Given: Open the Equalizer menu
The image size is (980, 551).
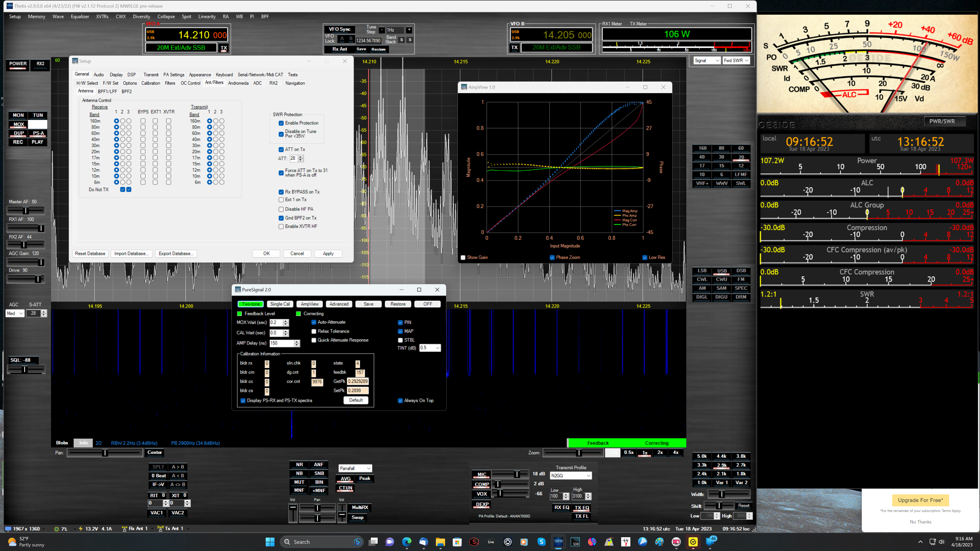Looking at the screenshot, I should 80,16.
